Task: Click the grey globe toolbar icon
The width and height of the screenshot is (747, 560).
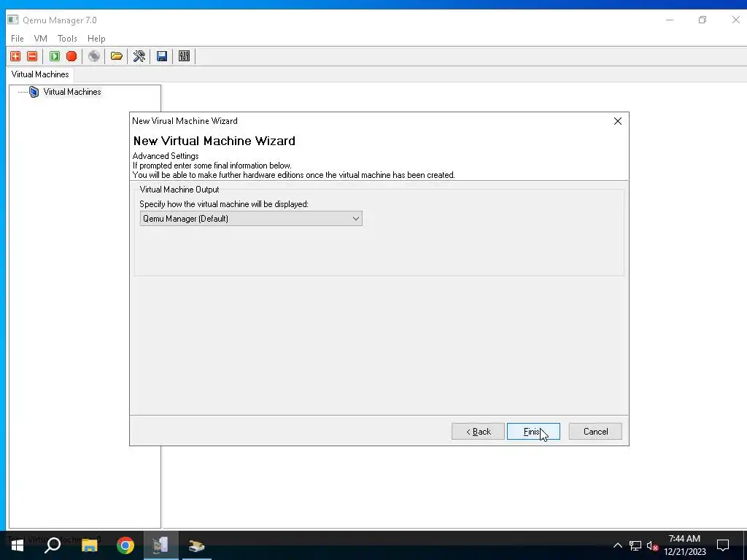Action: pos(94,56)
